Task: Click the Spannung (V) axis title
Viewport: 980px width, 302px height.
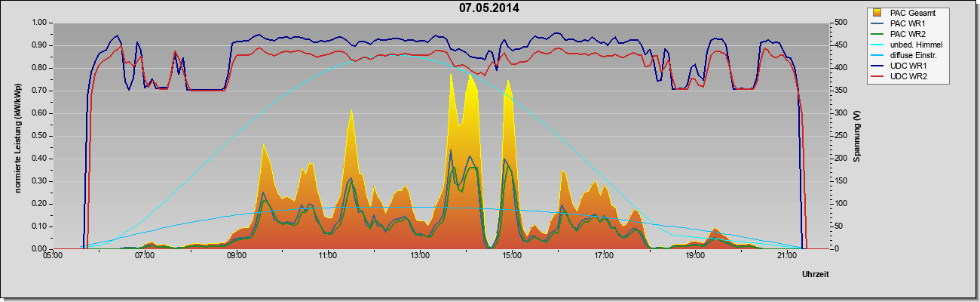Action: point(856,136)
